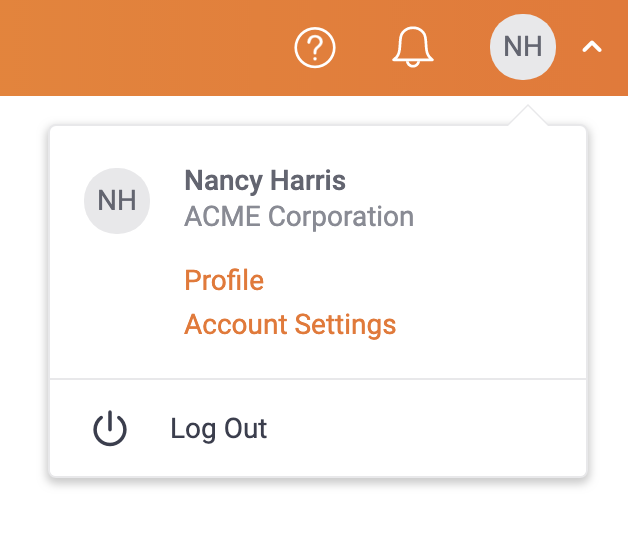Go to Account Settings
The image size is (628, 534).
[290, 324]
